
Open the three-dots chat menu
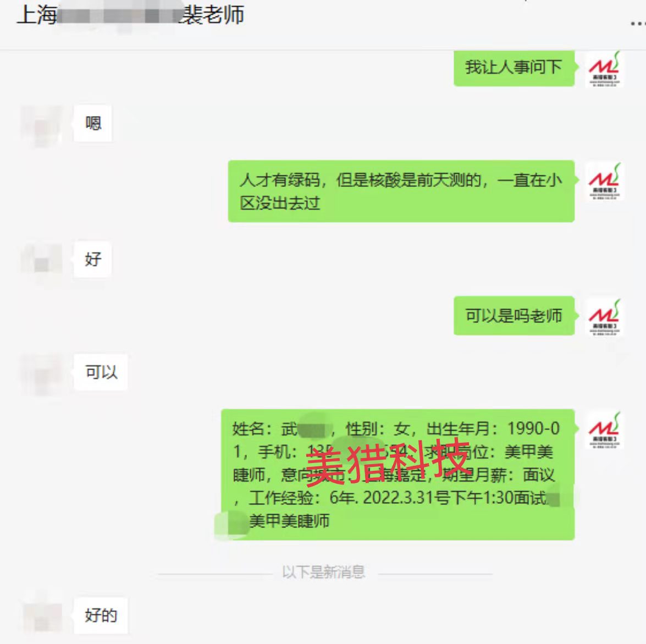638,24
